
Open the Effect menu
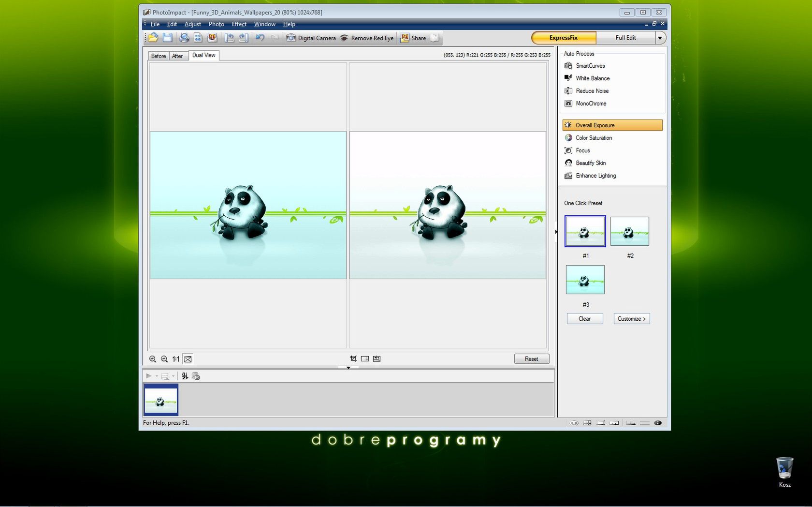[239, 24]
